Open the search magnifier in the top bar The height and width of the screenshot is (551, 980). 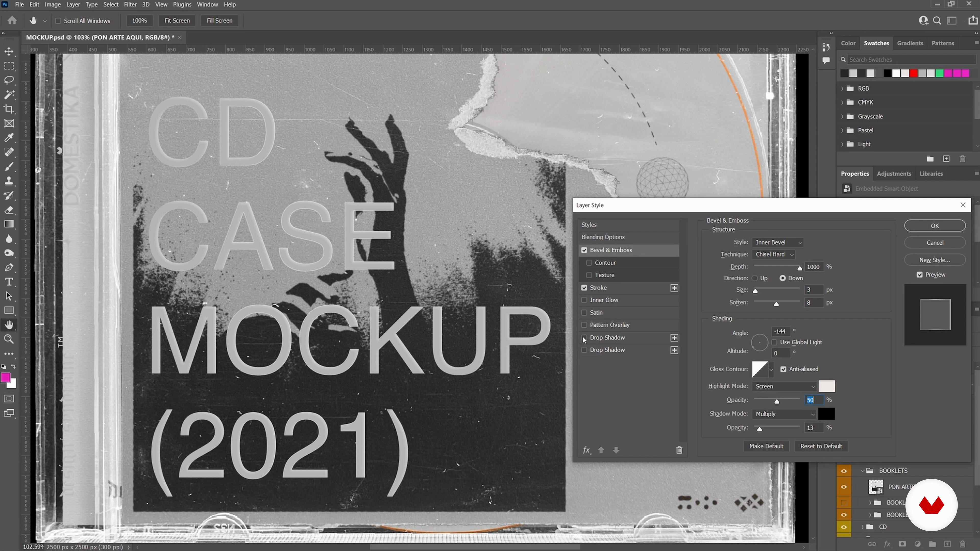click(937, 20)
